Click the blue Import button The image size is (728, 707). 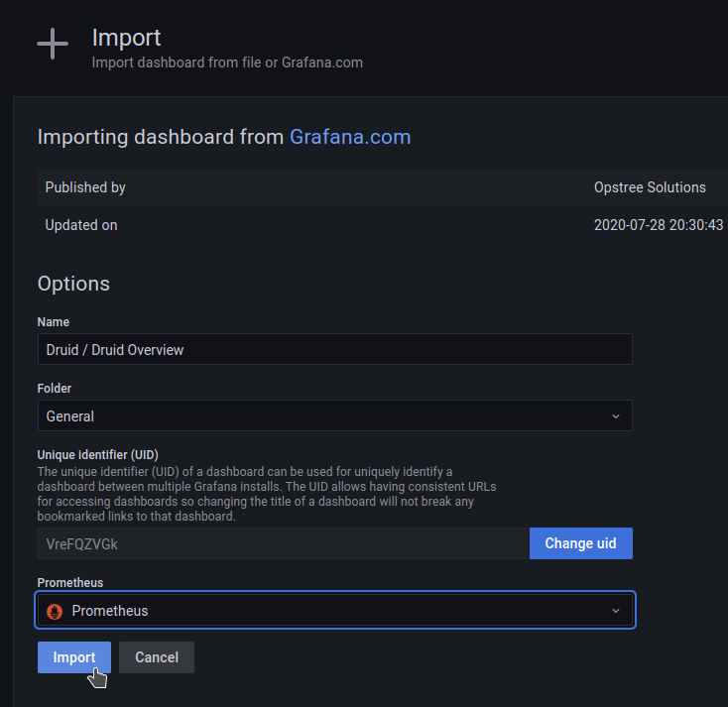pos(73,657)
